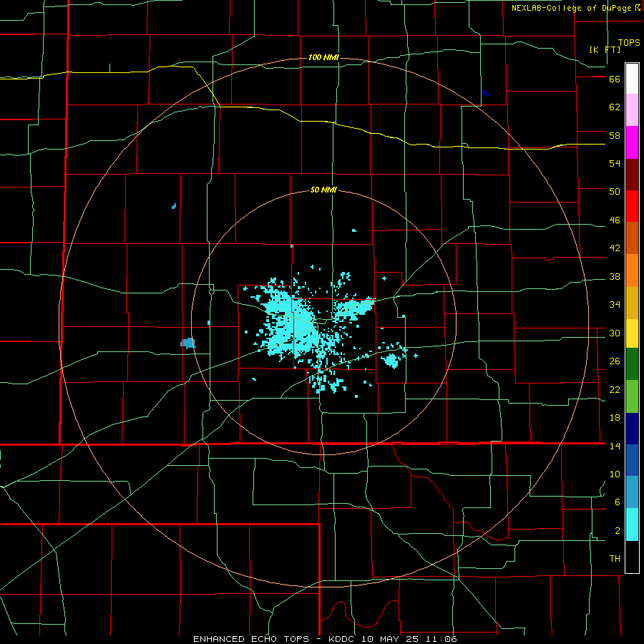The image size is (644, 644).
Task: Click the isolated blue echo west of 50 NMI ring
Action: click(188, 343)
